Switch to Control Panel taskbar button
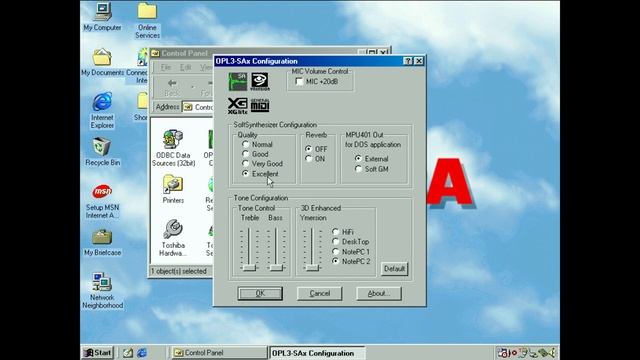The height and width of the screenshot is (360, 640). [219, 353]
